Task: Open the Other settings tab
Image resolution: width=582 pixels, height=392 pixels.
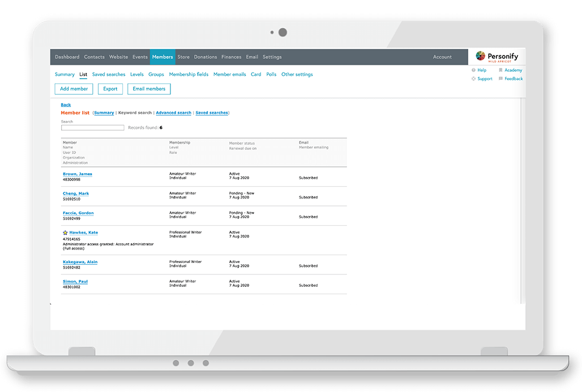Action: [x=297, y=74]
